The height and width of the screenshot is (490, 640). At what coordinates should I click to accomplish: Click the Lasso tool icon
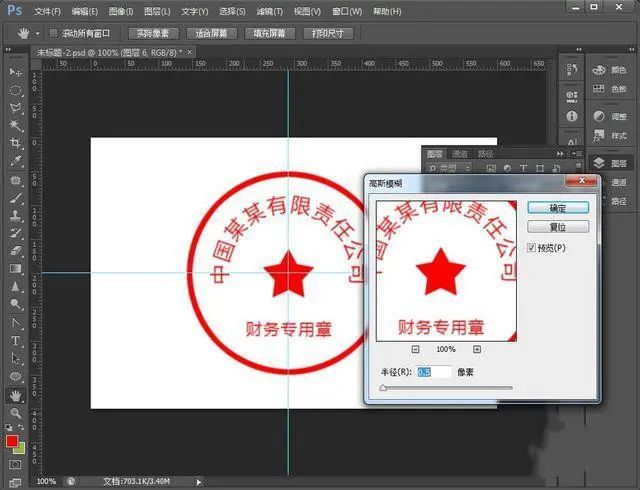pyautogui.click(x=15, y=107)
